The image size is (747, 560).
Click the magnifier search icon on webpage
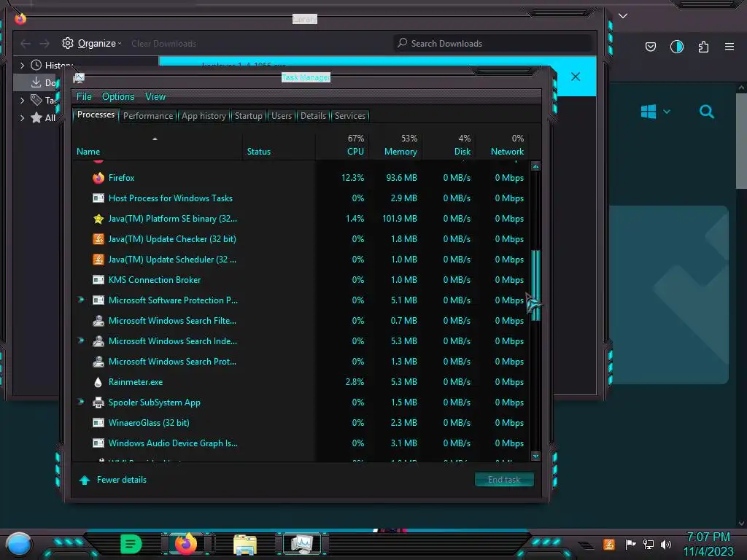[706, 112]
